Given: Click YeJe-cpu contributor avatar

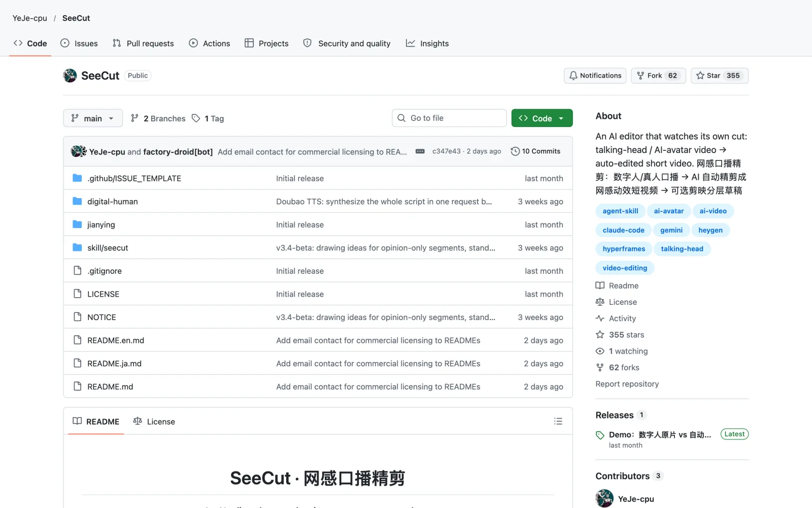Looking at the screenshot, I should pos(604,498).
